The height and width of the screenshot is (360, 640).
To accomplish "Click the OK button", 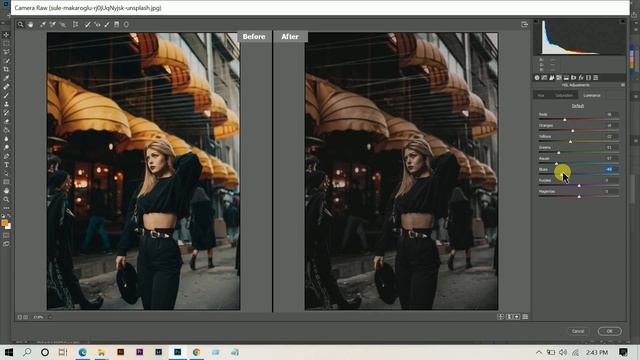I will 609,331.
